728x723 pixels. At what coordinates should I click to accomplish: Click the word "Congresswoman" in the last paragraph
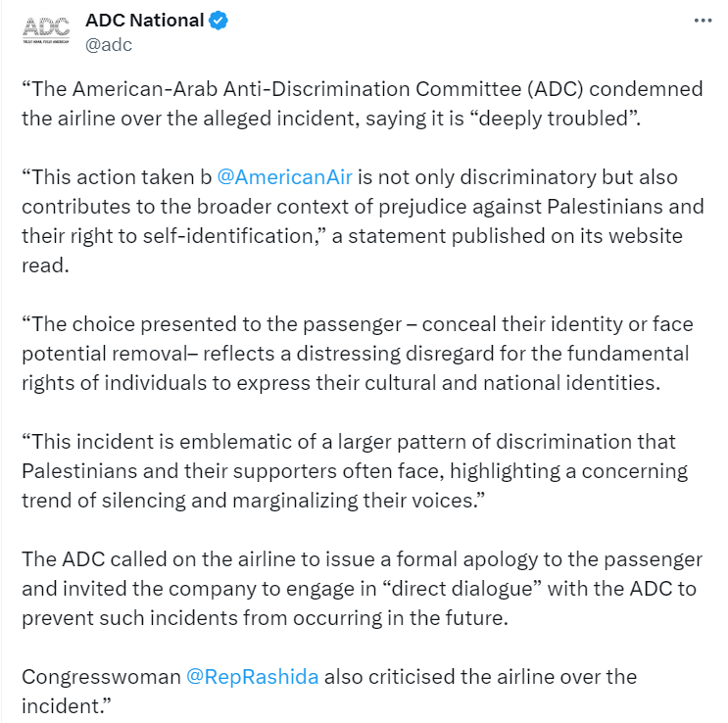[101, 677]
